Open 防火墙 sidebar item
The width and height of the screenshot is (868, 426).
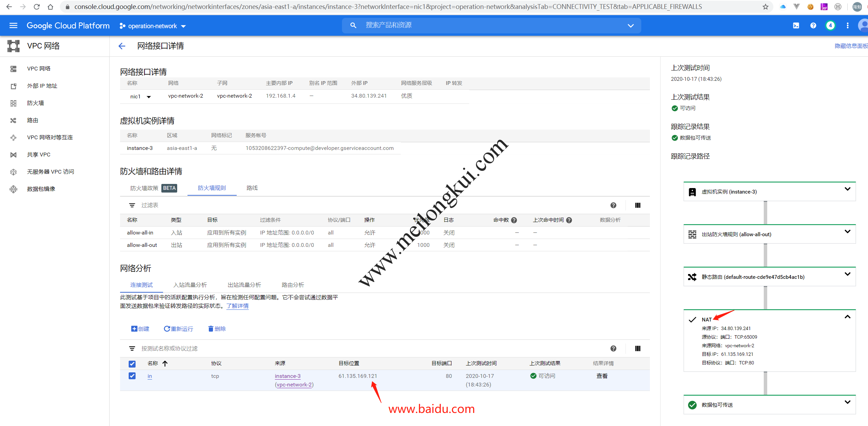click(35, 103)
